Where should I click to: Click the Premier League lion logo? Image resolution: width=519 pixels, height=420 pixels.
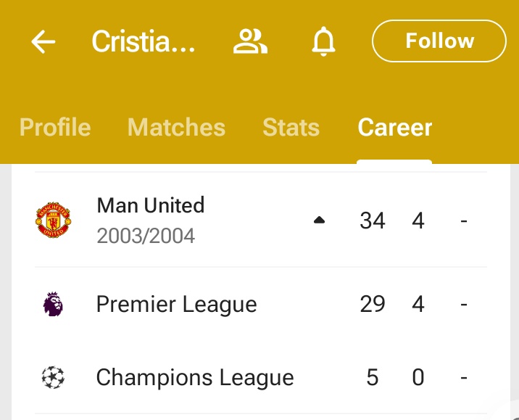[x=53, y=304]
